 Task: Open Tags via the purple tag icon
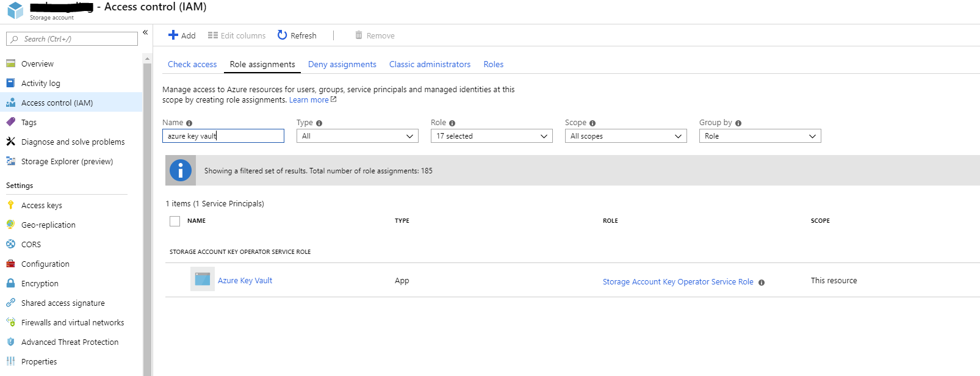tap(10, 122)
